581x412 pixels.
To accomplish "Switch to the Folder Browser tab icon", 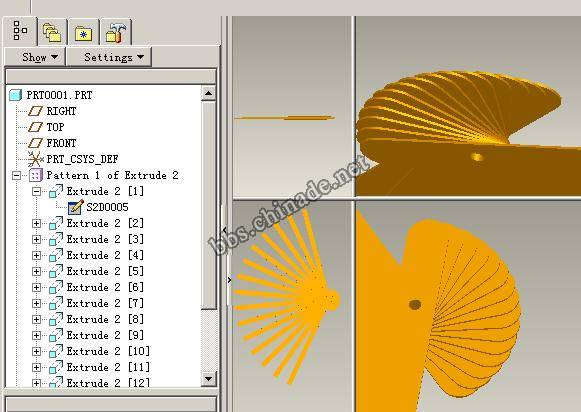I will (x=52, y=32).
